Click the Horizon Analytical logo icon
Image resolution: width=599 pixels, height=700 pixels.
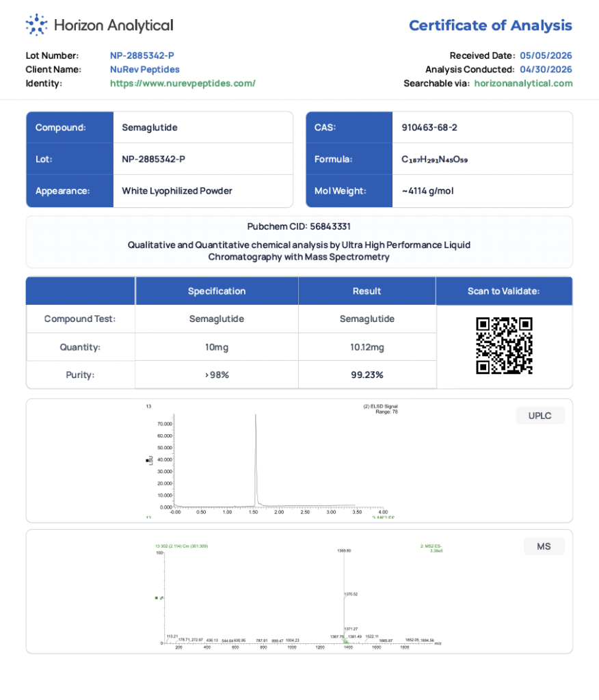pos(36,25)
